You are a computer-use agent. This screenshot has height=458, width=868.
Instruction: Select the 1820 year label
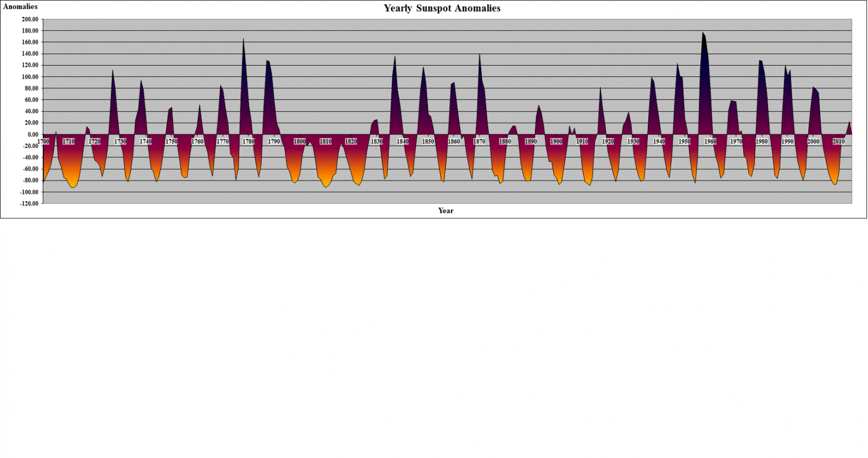[351, 141]
